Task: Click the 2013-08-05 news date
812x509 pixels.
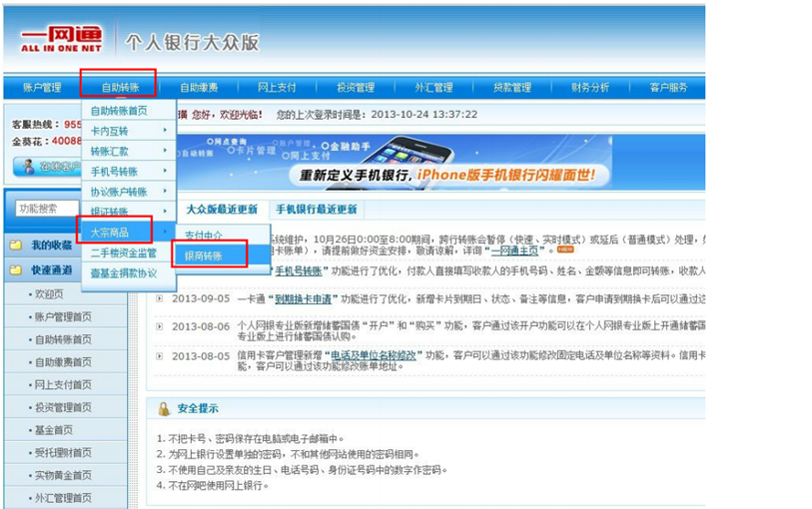Action: [x=201, y=356]
